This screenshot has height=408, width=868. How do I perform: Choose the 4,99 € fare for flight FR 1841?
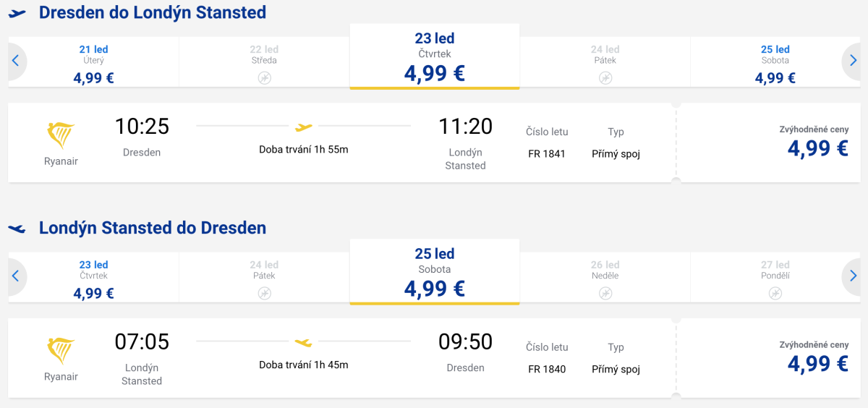pos(817,148)
